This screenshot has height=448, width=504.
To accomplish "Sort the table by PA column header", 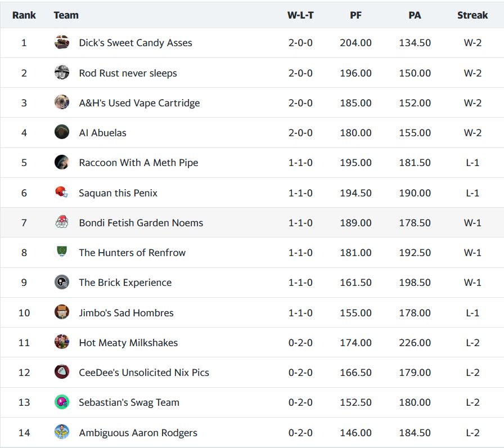I will pos(415,15).
